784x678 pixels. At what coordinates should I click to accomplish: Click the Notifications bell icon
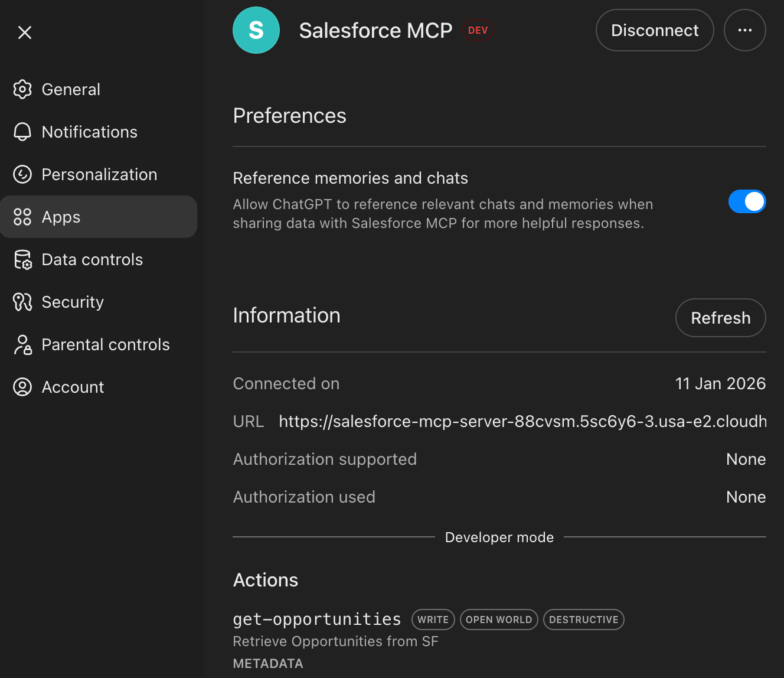[22, 132]
